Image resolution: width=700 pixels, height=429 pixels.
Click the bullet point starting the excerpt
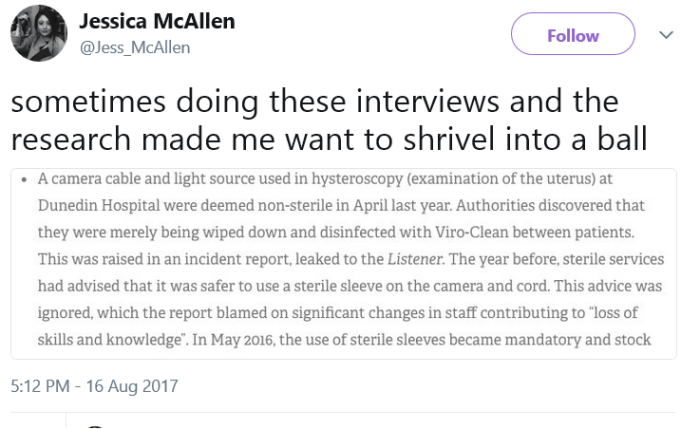point(22,180)
